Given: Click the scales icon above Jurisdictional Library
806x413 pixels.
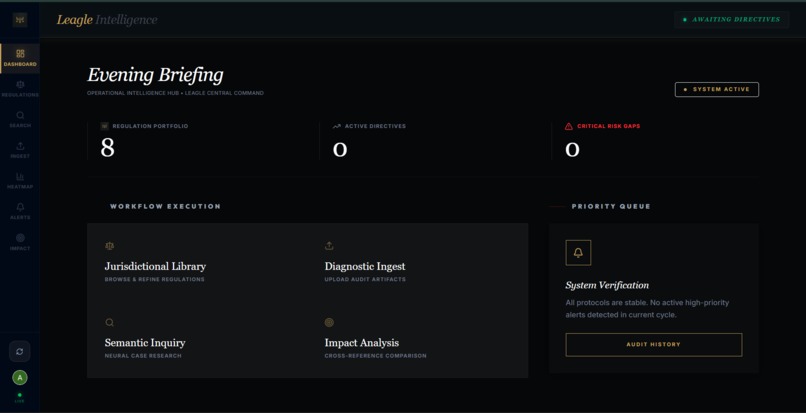Looking at the screenshot, I should coord(109,246).
